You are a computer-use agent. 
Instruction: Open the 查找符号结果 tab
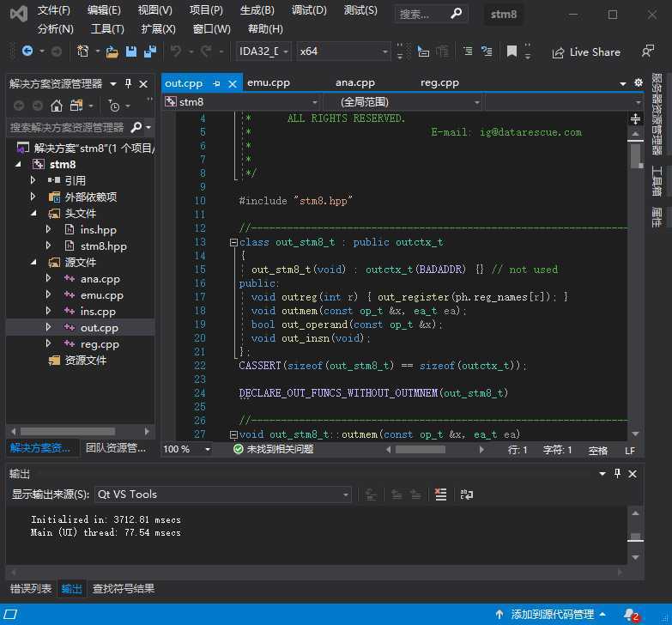(x=124, y=589)
